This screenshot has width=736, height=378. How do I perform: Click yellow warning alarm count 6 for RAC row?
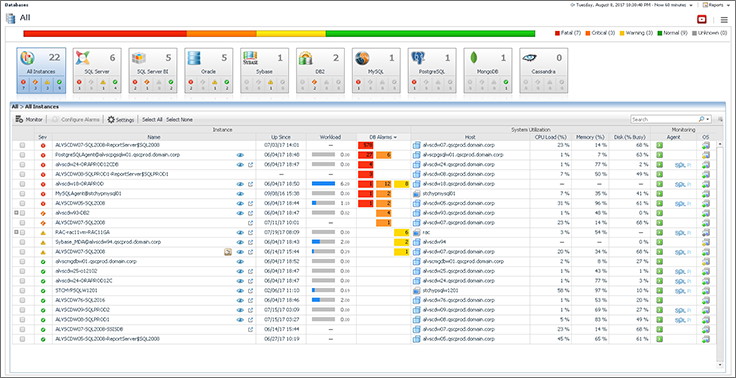402,232
